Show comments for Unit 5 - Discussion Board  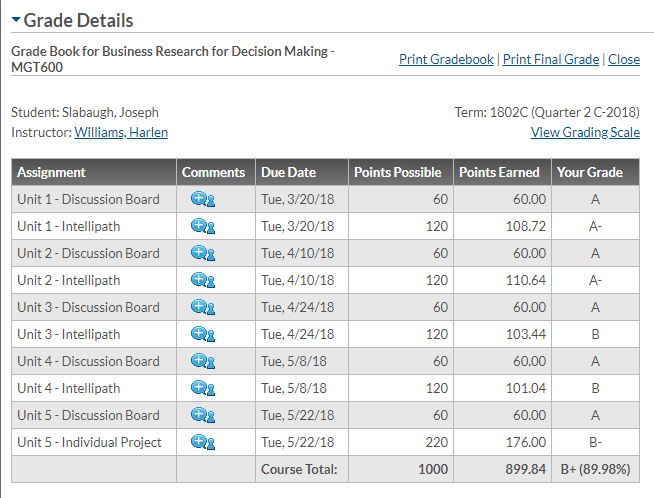[x=203, y=415]
